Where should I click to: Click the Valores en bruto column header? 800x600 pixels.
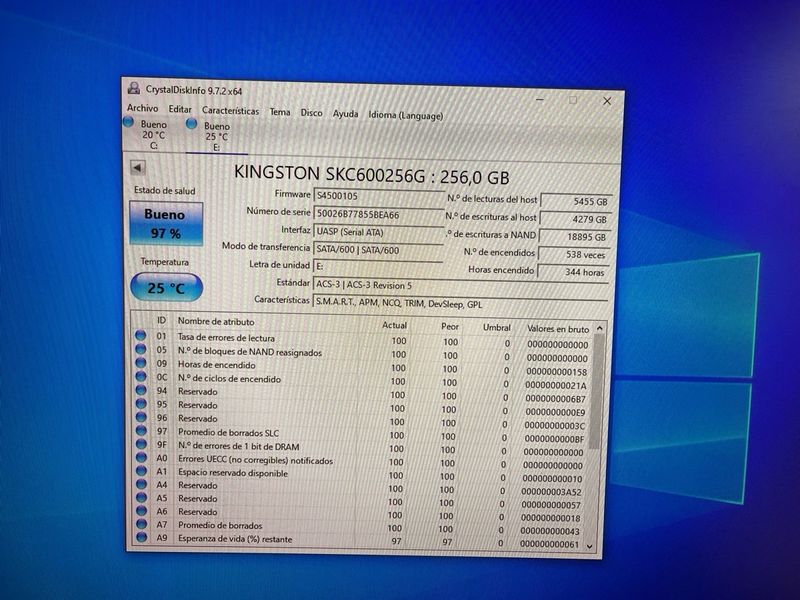pyautogui.click(x=558, y=329)
